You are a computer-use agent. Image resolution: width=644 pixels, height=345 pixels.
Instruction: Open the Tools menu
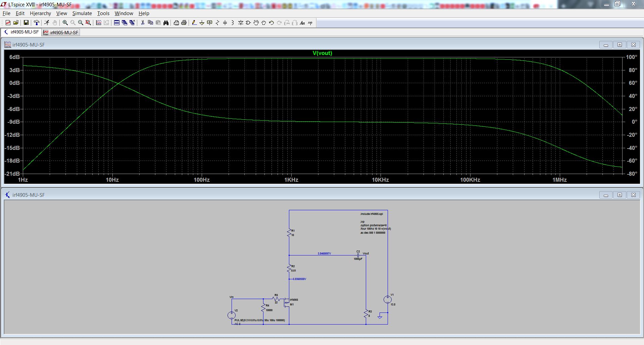click(103, 13)
